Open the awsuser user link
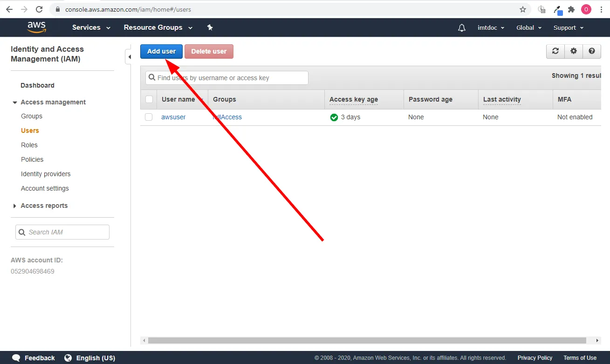 (x=173, y=117)
